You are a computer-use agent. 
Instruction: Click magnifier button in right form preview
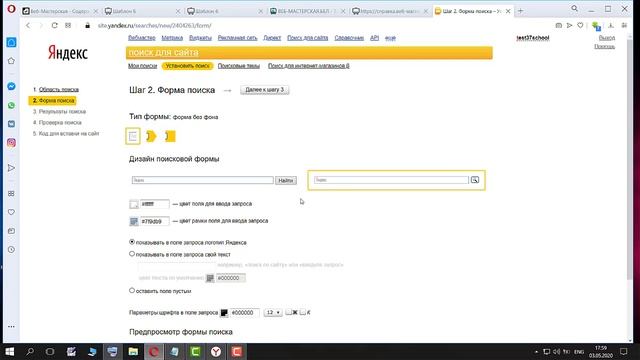pos(474,180)
